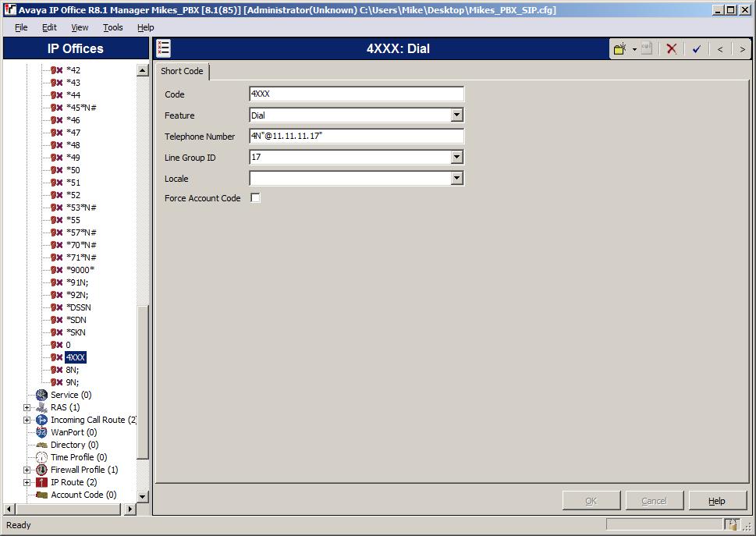Open the Line Group ID dropdown

(x=456, y=157)
